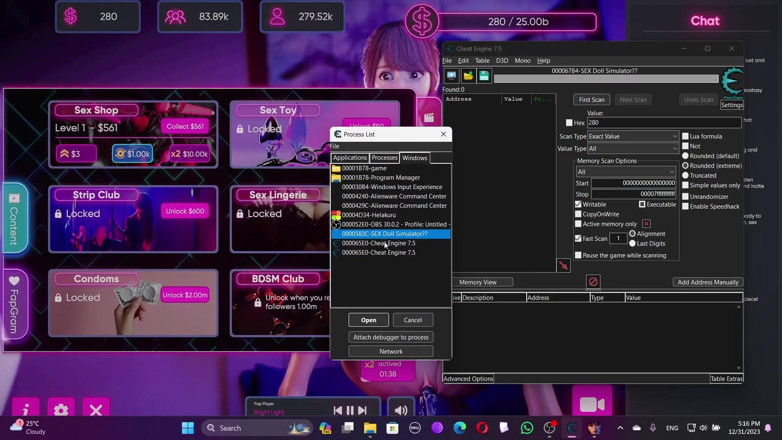
Task: Toggle Simple values only checkbox
Action: point(685,185)
